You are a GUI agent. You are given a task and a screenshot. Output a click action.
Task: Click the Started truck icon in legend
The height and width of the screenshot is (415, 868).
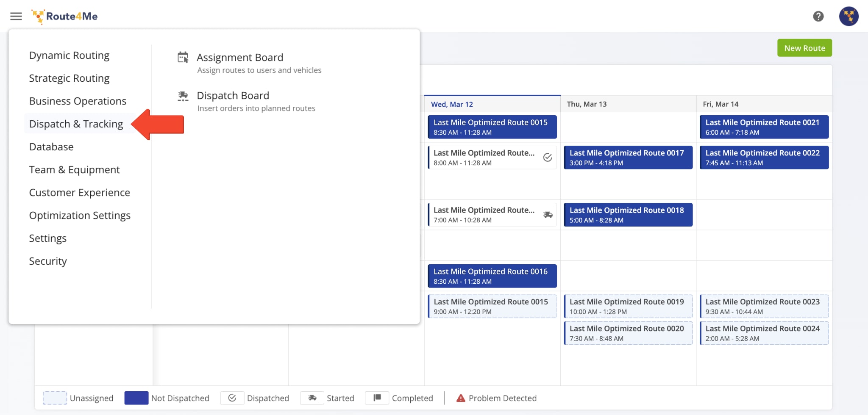click(312, 398)
